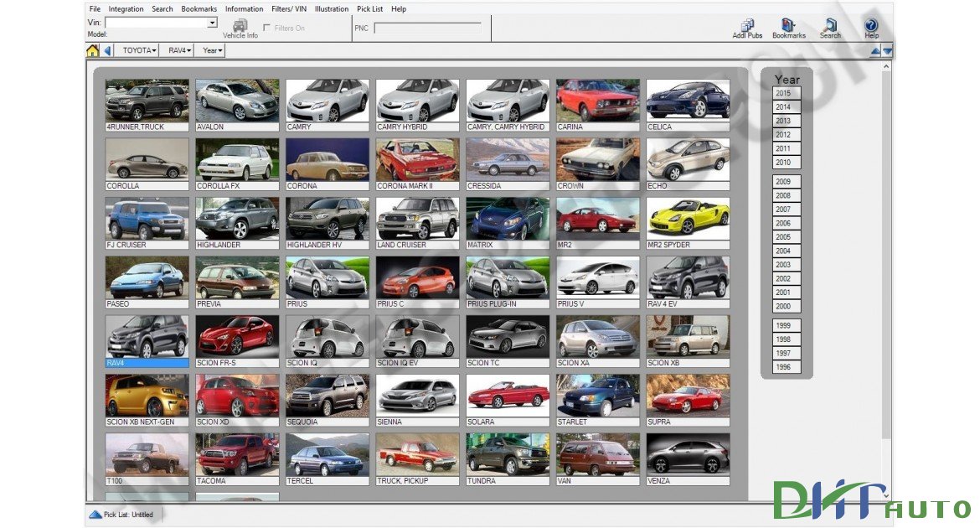Select the SIENNA model thumbnail
This screenshot has width=980, height=528.
click(417, 401)
